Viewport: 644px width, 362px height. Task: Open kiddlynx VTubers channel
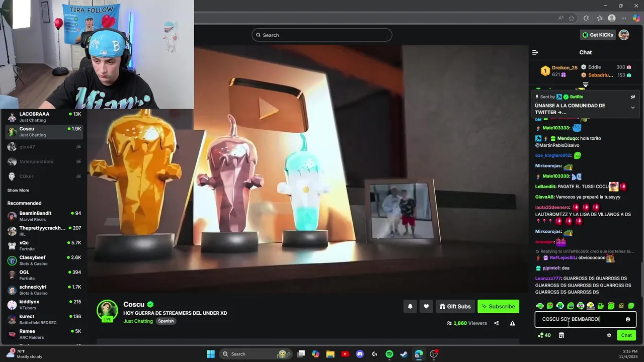(44, 305)
